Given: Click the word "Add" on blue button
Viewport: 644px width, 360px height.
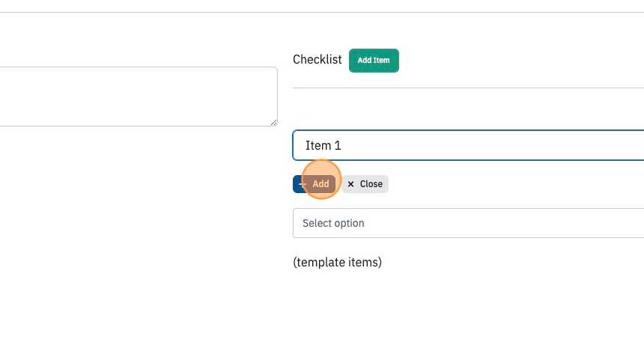Looking at the screenshot, I should [x=321, y=184].
